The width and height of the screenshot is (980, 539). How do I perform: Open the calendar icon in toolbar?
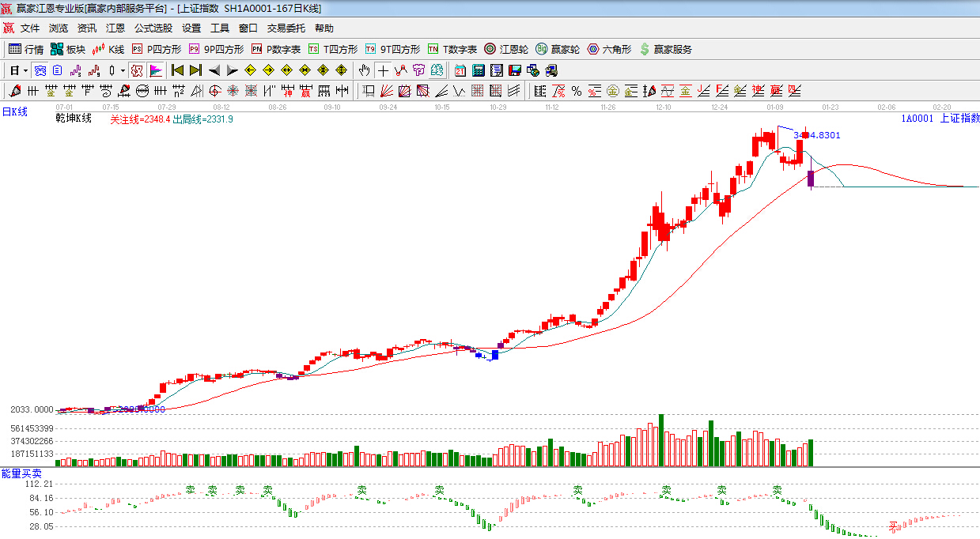tap(460, 70)
